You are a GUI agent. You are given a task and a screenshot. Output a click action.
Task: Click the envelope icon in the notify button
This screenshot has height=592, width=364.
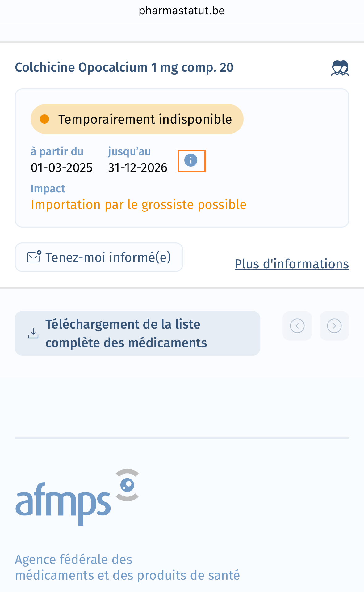[34, 257]
